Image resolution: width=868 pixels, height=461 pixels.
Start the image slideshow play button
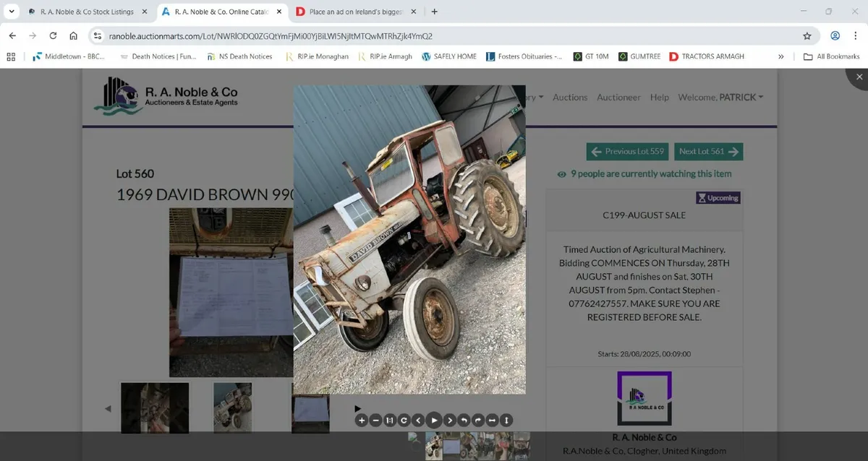coord(433,420)
